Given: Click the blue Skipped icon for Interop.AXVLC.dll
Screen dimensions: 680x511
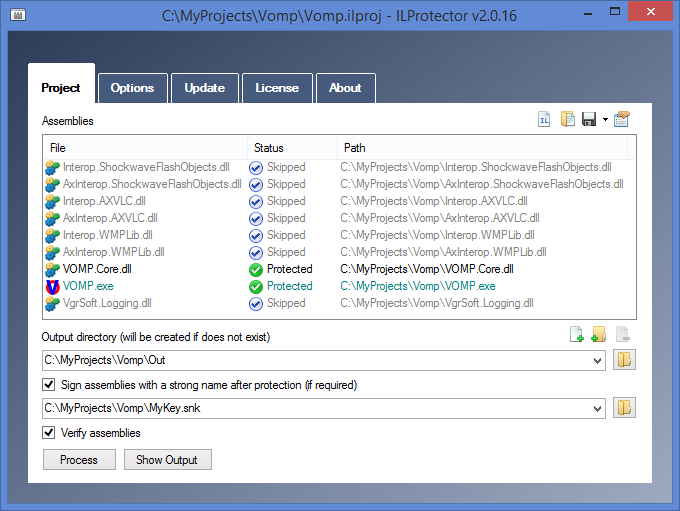Looking at the screenshot, I should [256, 202].
